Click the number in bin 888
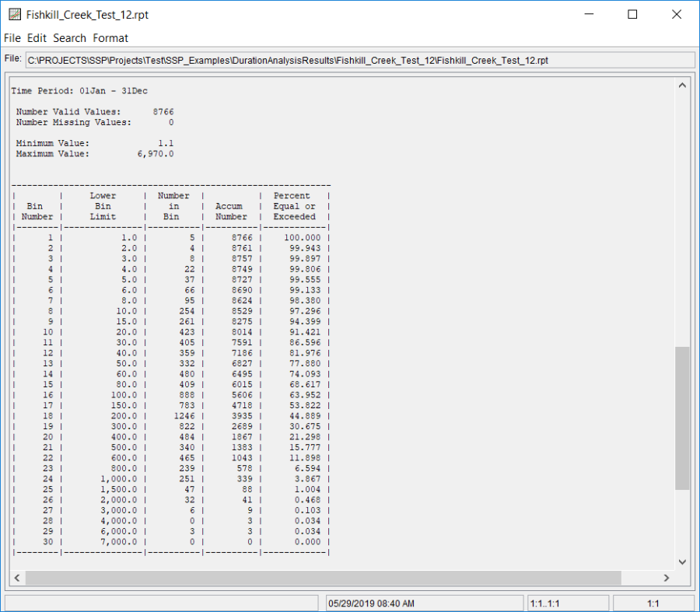Viewport: 700px width, 612px height. 187,395
